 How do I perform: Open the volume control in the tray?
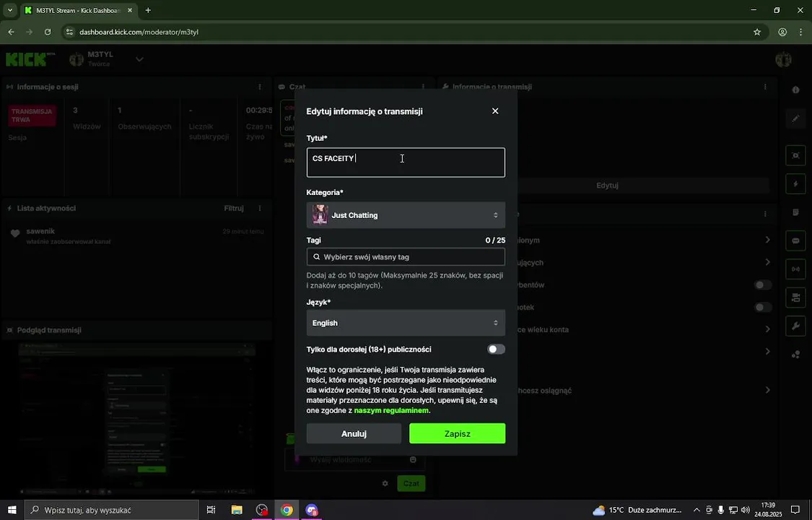click(745, 510)
